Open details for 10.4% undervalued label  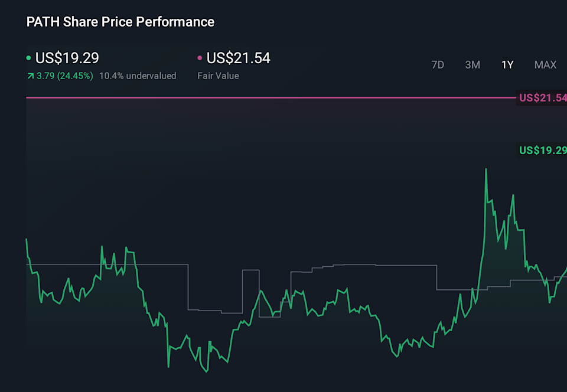pyautogui.click(x=138, y=76)
